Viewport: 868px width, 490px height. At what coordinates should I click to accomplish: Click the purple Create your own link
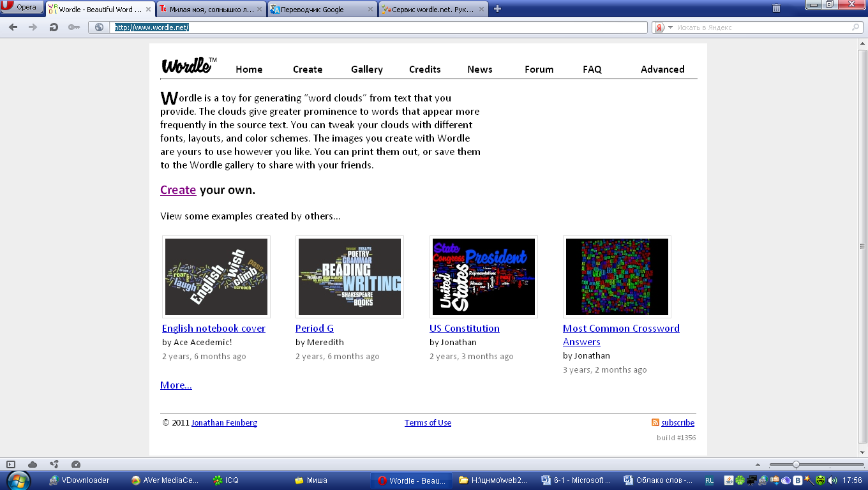click(178, 189)
